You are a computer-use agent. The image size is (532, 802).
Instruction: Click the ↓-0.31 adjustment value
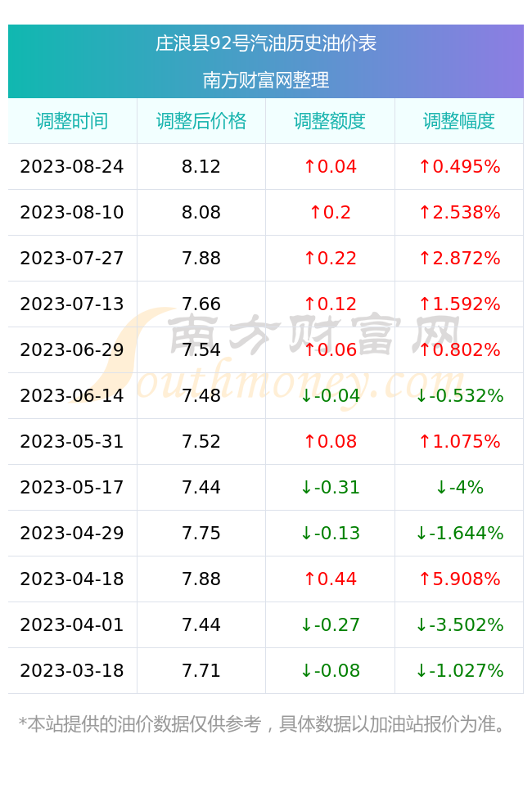click(x=330, y=487)
